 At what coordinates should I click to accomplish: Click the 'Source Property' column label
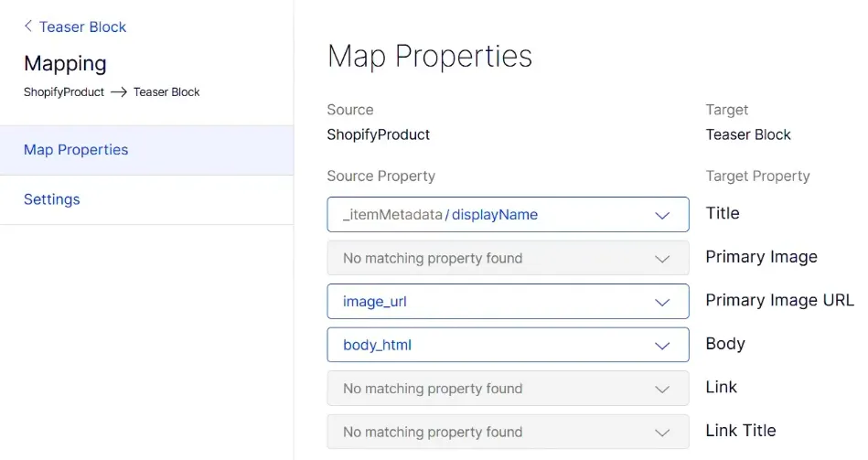tap(380, 176)
